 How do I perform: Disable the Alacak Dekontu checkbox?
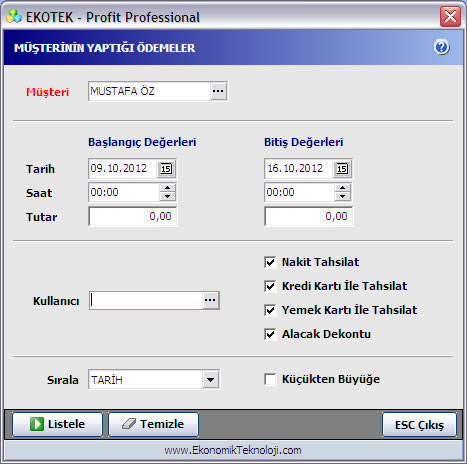tap(270, 334)
